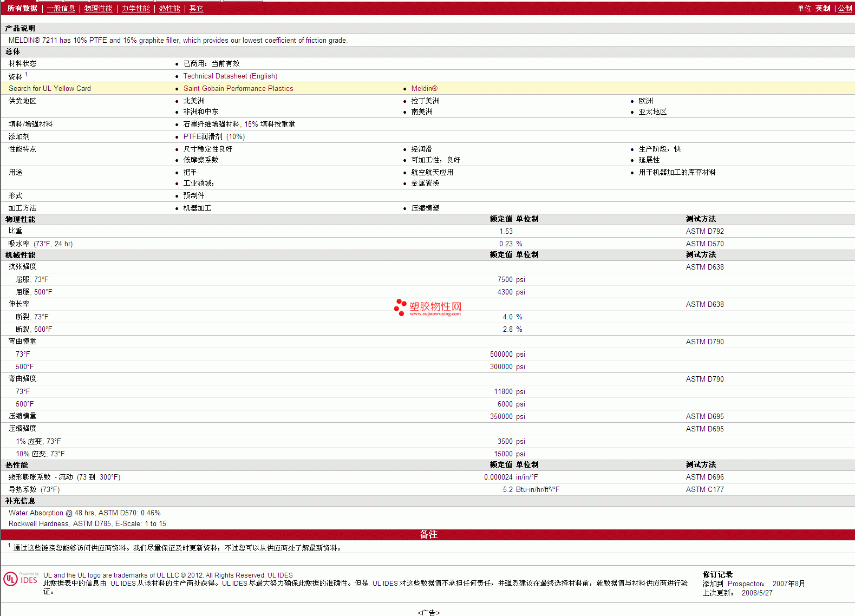Click the 0.000024 thermal expansion value
The height and width of the screenshot is (616, 855).
(x=498, y=477)
